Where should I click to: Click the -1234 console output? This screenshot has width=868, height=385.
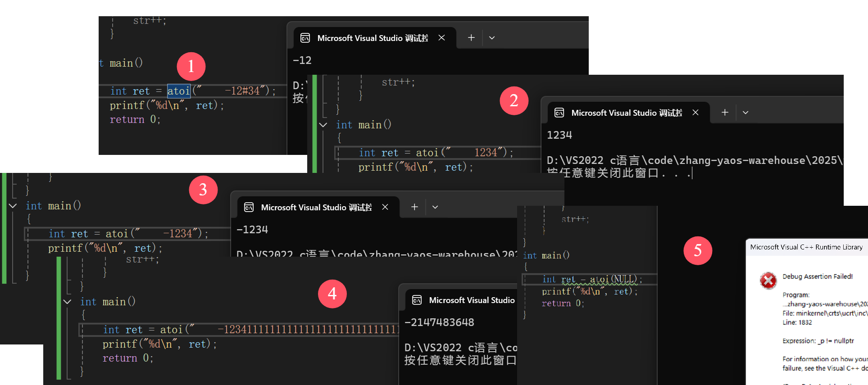252,230
